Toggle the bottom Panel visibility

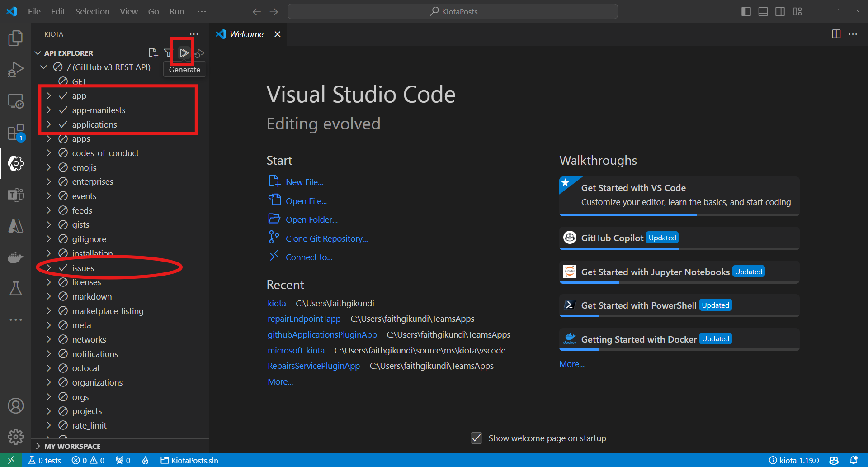coord(763,11)
